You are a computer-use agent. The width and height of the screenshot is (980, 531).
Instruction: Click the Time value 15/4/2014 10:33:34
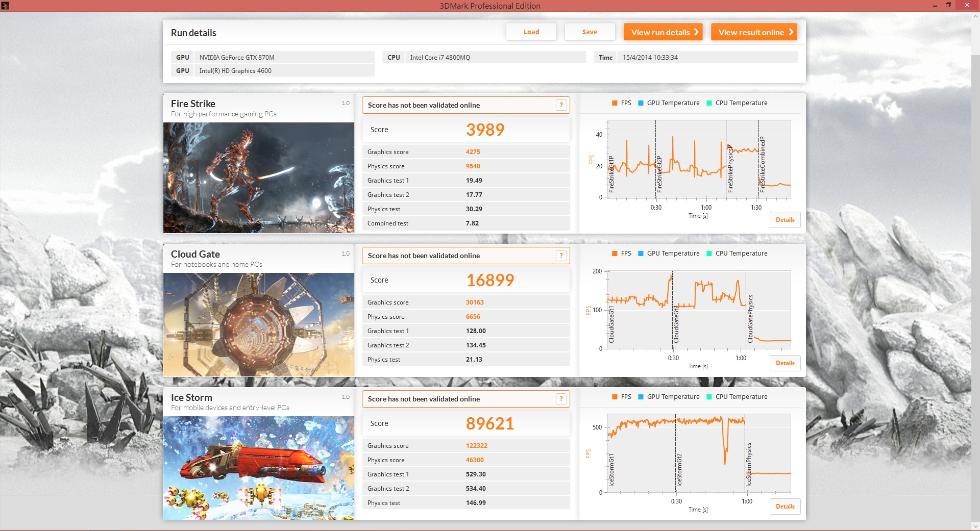point(650,57)
